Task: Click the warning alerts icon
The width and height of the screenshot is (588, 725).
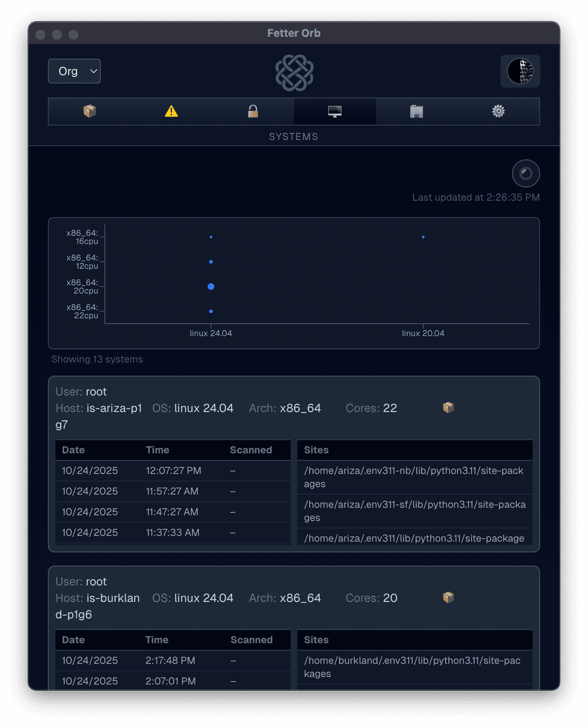Action: 171,111
